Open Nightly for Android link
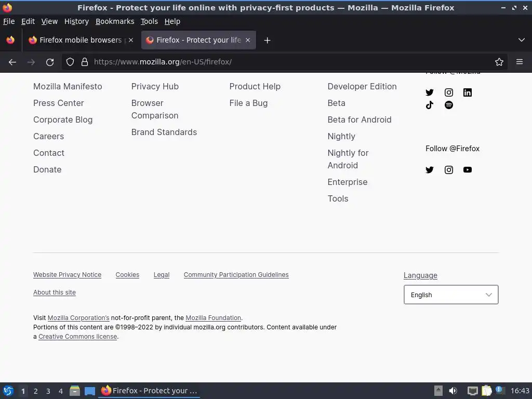The height and width of the screenshot is (399, 532). click(348, 159)
